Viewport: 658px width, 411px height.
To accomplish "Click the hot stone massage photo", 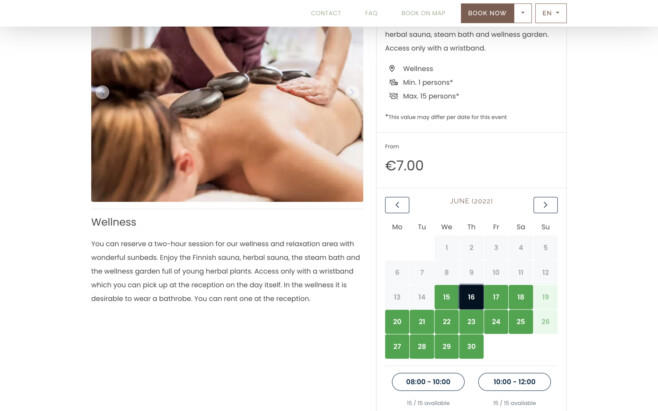I will (x=227, y=114).
